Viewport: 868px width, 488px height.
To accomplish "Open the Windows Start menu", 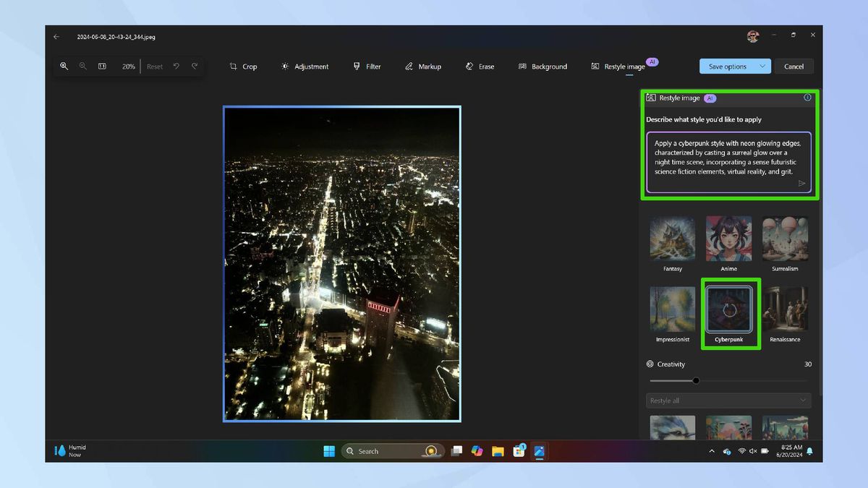I will point(329,451).
